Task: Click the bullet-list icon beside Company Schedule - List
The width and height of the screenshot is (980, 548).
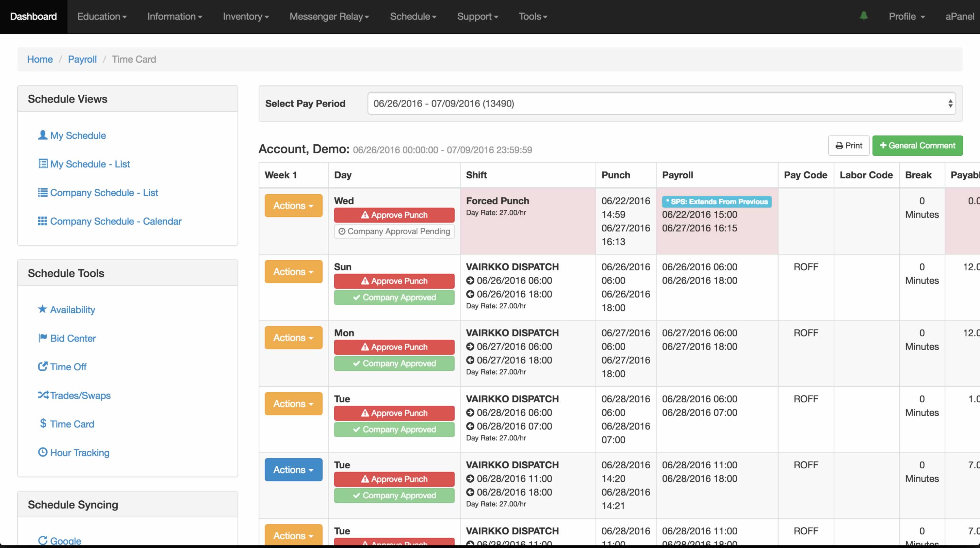Action: pyautogui.click(x=43, y=192)
